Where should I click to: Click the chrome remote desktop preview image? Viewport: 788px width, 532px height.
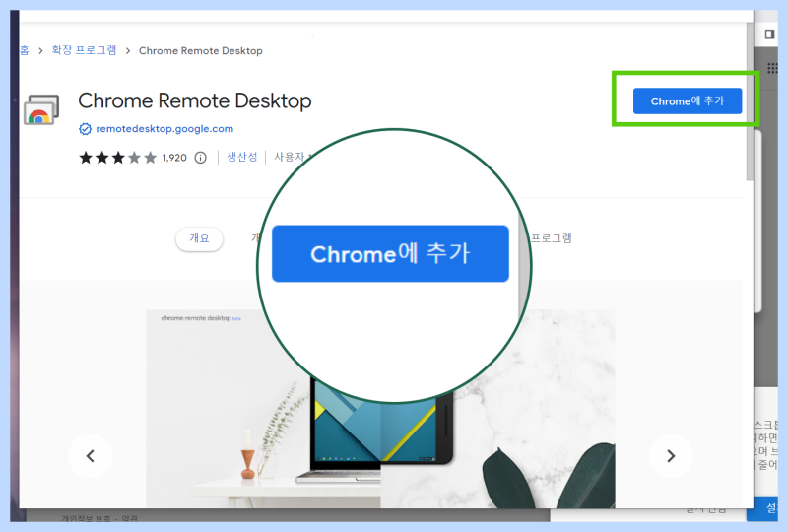coord(380,408)
